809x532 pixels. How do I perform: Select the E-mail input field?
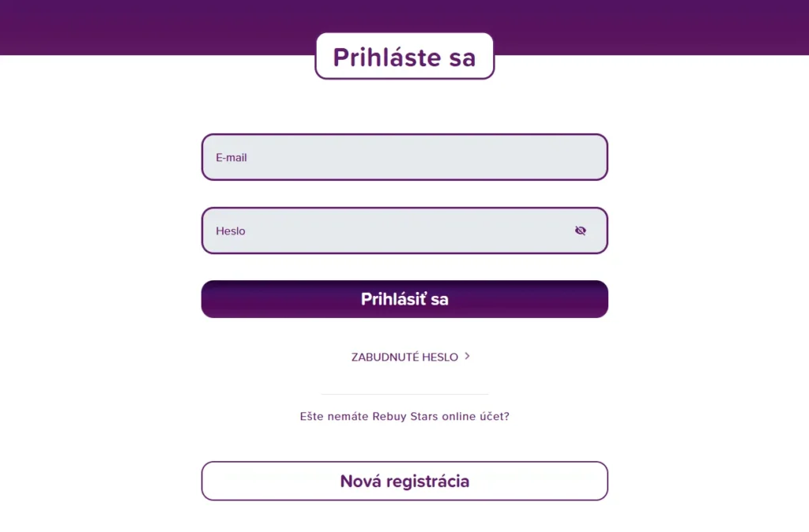click(x=404, y=156)
